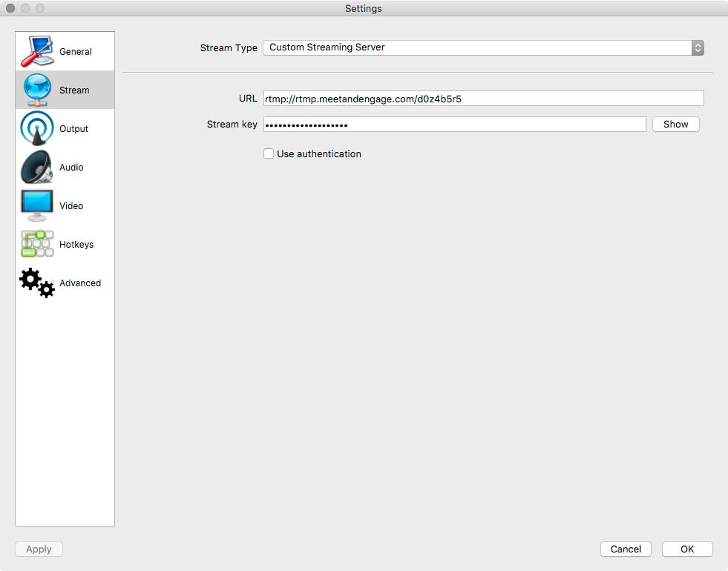Cancel the settings dialog

(626, 549)
